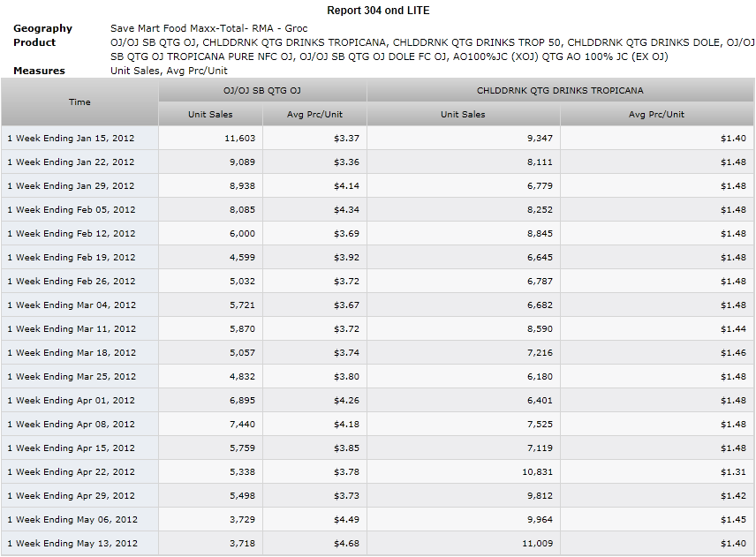Click unit sales value 5,870
The height and width of the screenshot is (557, 756).
click(242, 329)
